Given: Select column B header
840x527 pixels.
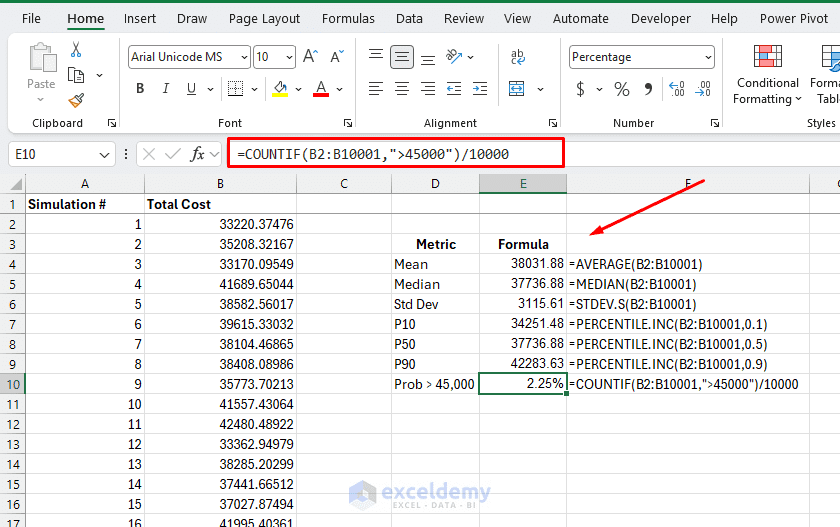Looking at the screenshot, I should coord(220,184).
